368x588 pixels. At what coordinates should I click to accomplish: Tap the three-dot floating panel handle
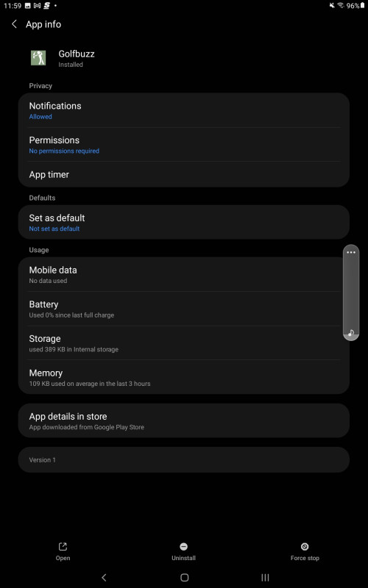(x=351, y=252)
